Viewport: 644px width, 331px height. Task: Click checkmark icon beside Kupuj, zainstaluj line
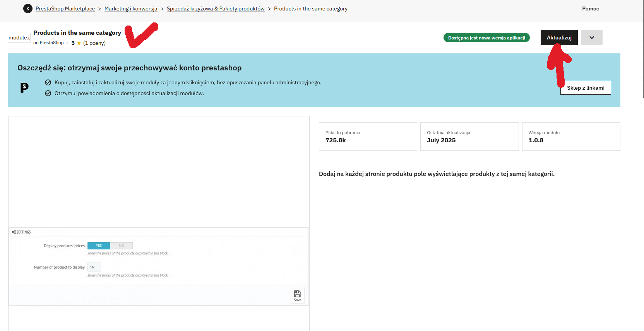pyautogui.click(x=48, y=82)
